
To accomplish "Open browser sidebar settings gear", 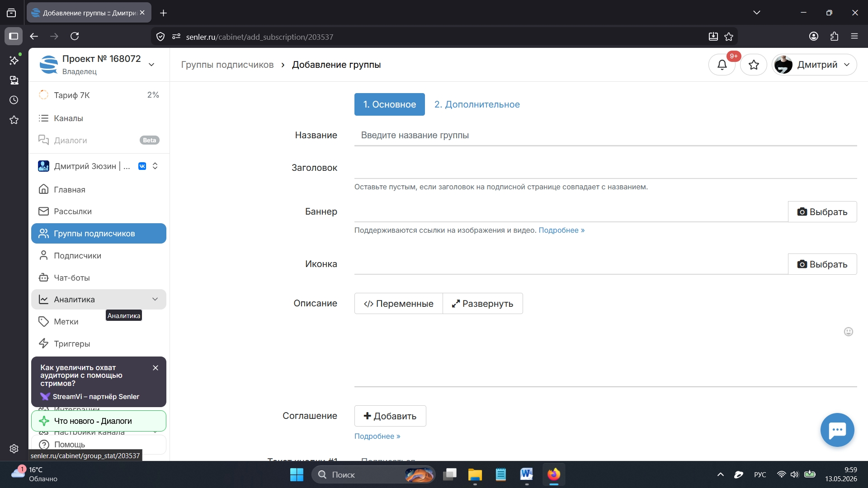I will (x=14, y=449).
